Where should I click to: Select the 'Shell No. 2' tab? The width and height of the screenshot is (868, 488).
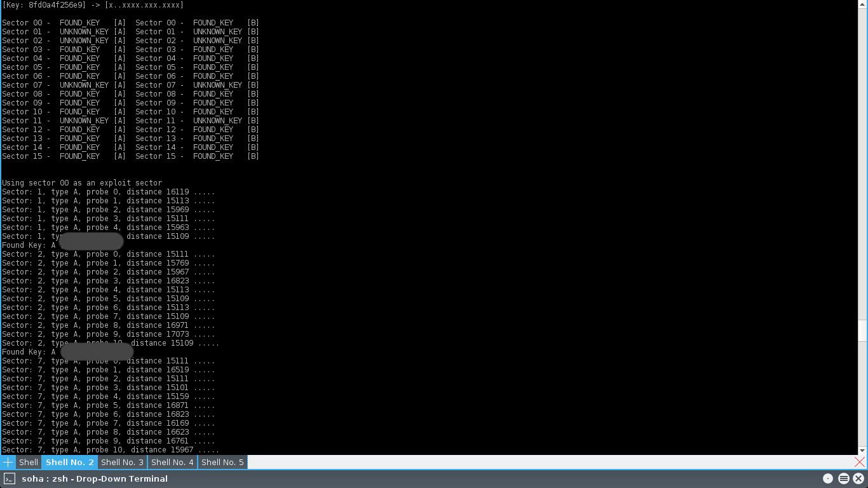[70, 462]
